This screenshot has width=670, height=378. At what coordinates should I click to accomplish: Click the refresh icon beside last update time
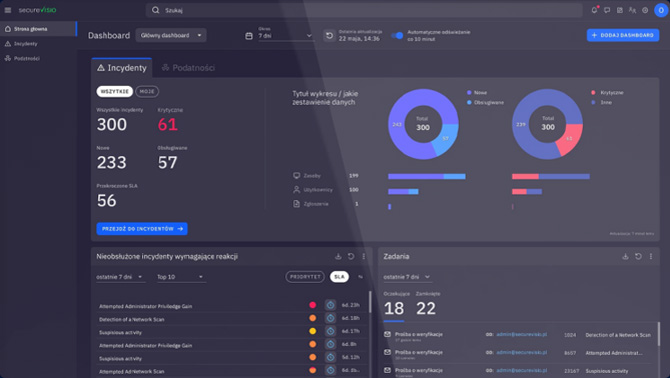(x=329, y=35)
